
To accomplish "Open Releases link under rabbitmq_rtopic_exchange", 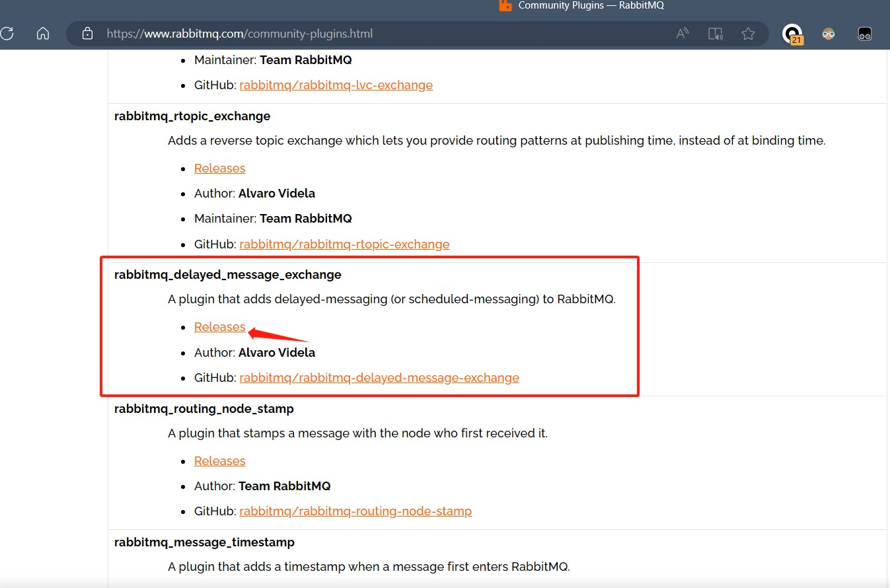I will [x=219, y=168].
